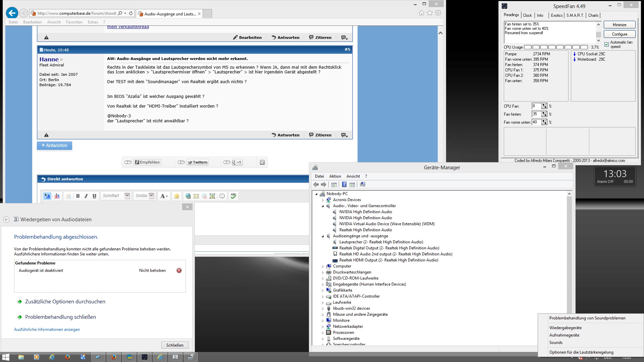Open the Schriftart font dropdown

point(127,196)
